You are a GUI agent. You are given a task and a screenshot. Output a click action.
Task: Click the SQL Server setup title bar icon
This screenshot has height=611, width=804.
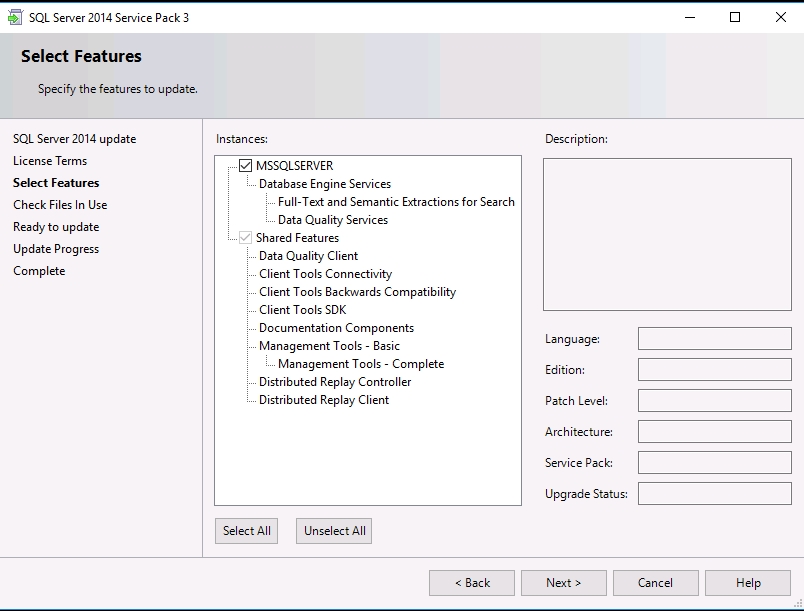15,17
